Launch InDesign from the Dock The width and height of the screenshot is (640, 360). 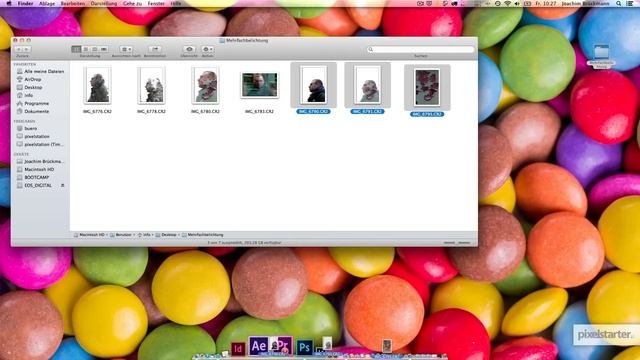pos(238,349)
